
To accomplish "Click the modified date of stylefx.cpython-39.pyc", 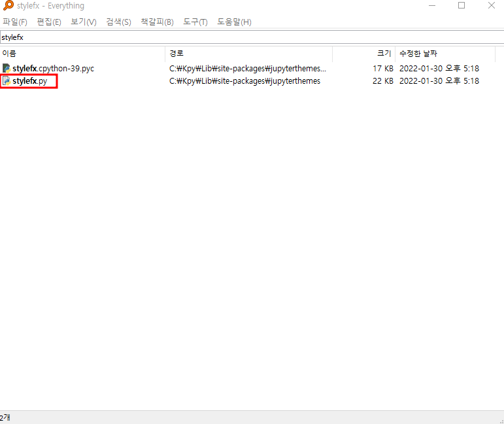I will click(439, 69).
